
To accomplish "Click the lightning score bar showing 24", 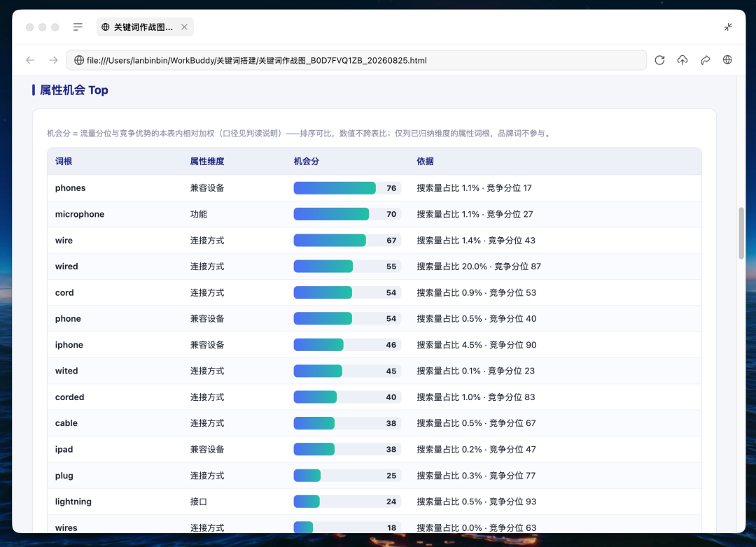I will [347, 502].
